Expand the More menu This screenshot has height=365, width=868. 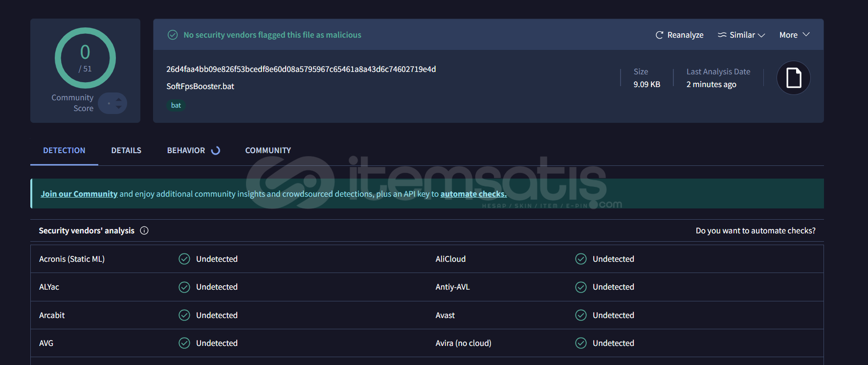(x=794, y=35)
